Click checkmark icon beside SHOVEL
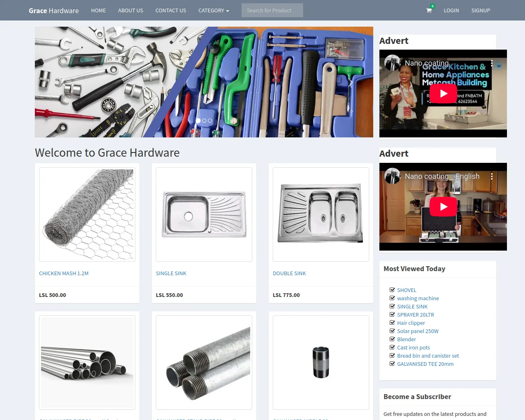The width and height of the screenshot is (525, 420). pyautogui.click(x=392, y=290)
